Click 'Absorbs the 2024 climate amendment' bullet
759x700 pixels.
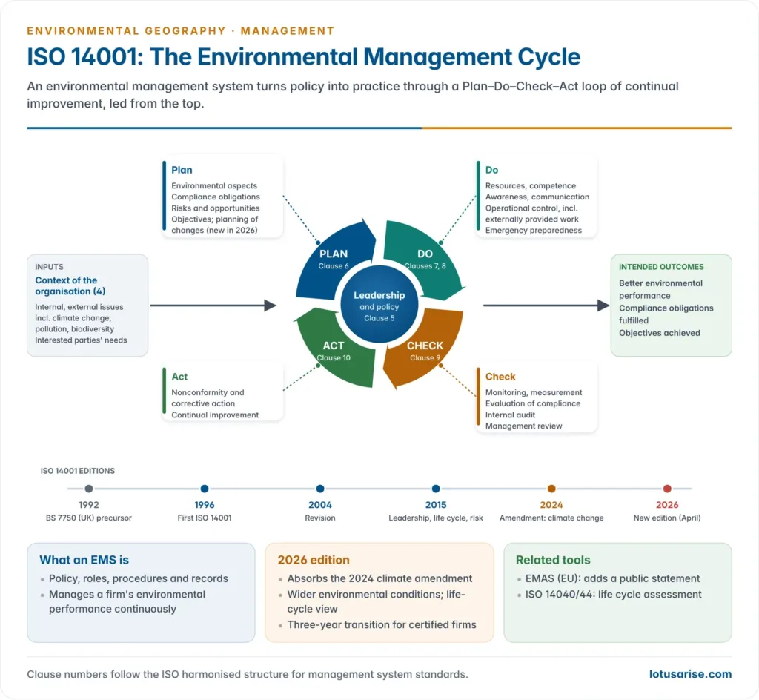click(x=379, y=578)
